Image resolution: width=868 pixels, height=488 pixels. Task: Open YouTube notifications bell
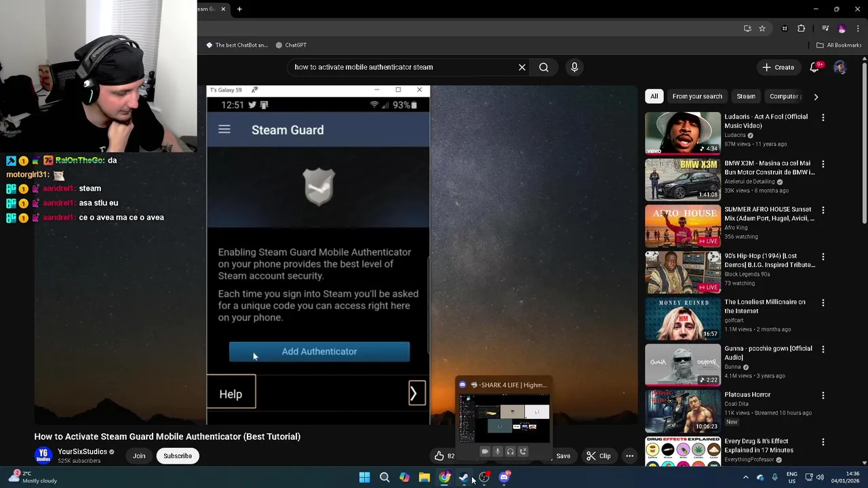[814, 67]
